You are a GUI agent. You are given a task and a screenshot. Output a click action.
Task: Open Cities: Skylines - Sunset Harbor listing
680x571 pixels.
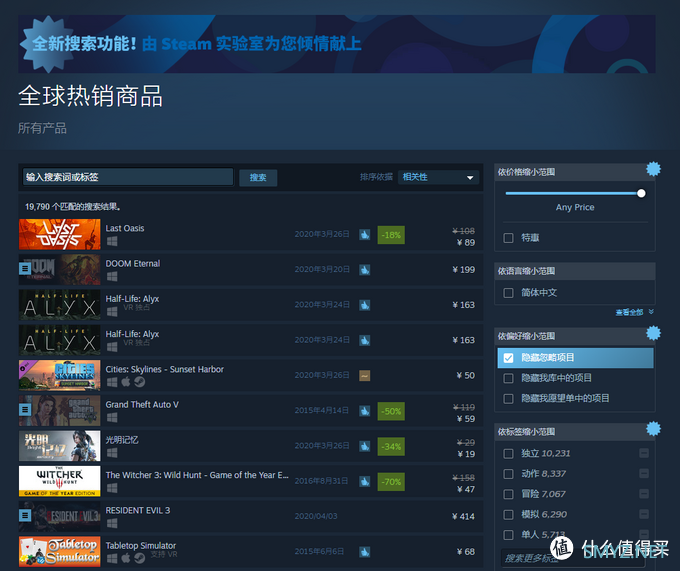point(251,375)
